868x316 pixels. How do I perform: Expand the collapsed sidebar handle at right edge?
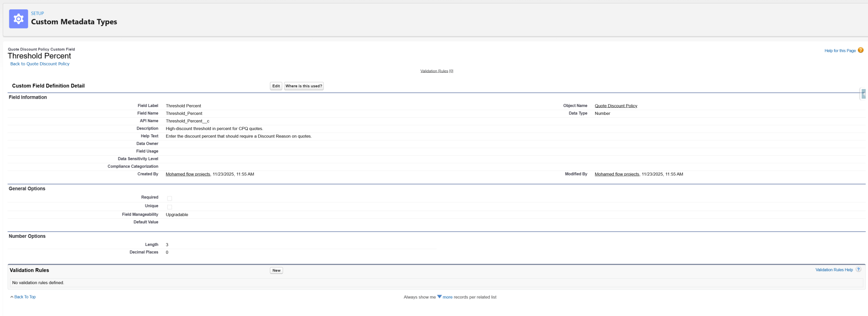(x=863, y=94)
